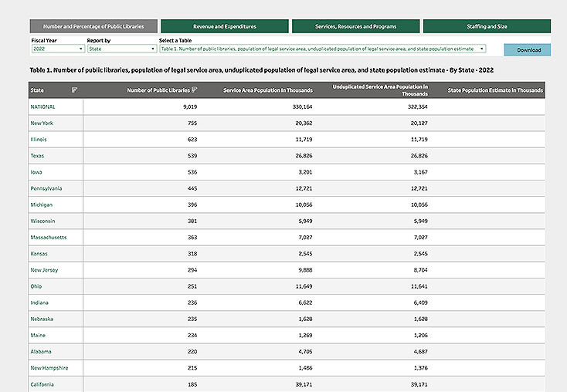Click the Illinois state name
This screenshot has width=567, height=392.
[x=39, y=140]
